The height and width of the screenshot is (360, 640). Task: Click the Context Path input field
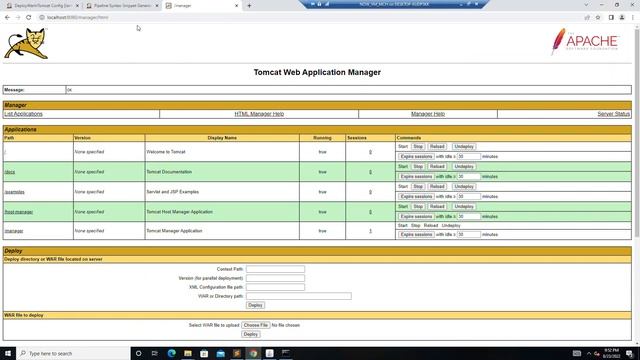[275, 269]
